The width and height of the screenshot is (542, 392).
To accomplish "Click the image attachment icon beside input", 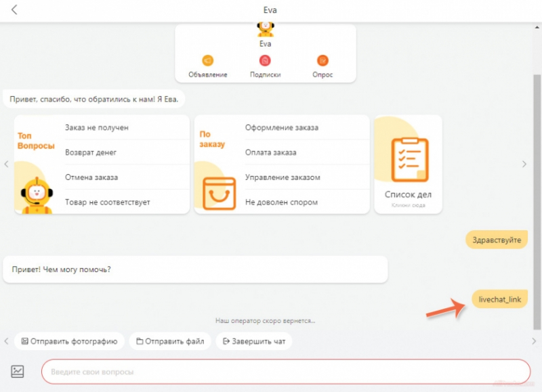I will click(18, 371).
